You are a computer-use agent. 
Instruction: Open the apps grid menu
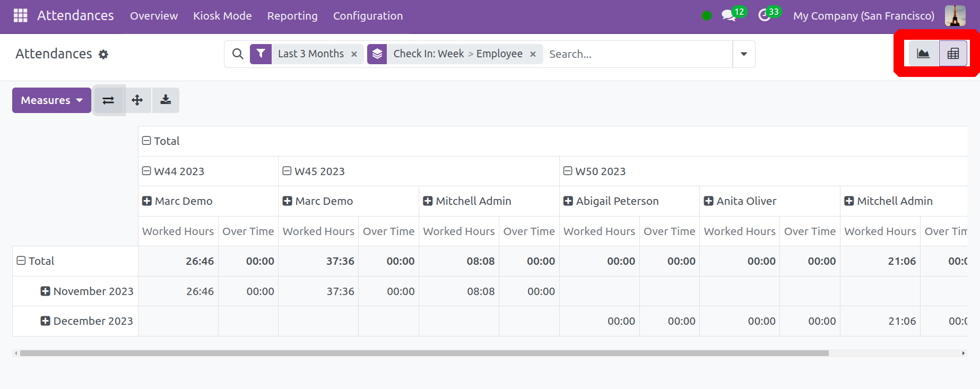click(20, 16)
